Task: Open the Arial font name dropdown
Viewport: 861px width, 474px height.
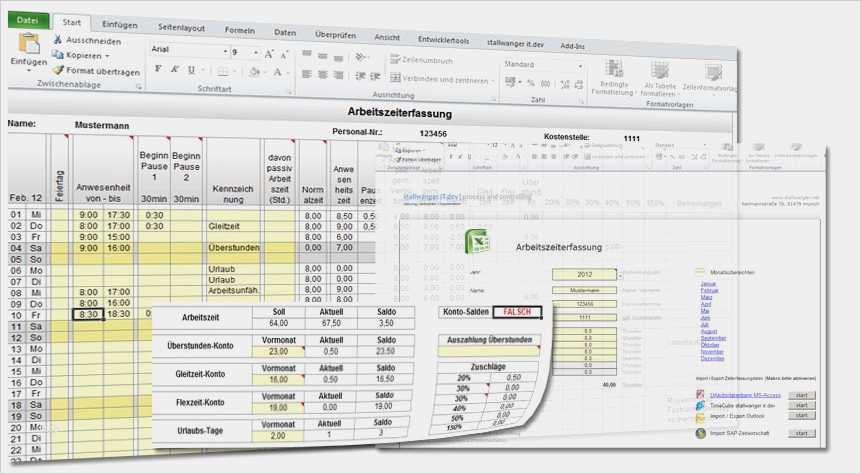Action: point(225,51)
